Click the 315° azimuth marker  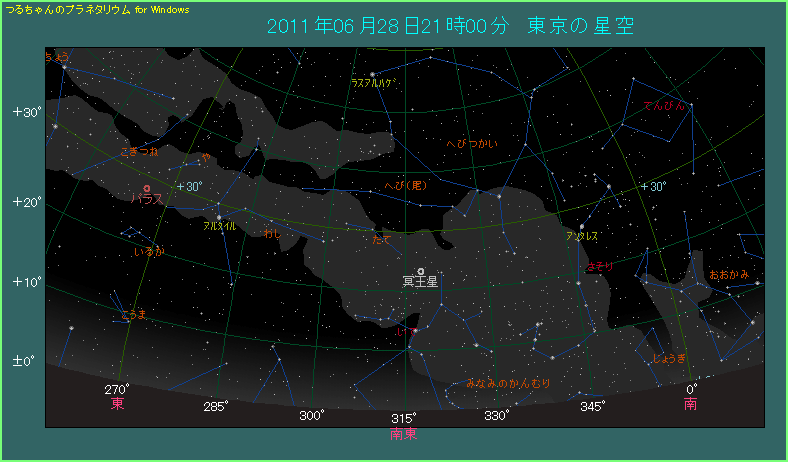point(404,417)
